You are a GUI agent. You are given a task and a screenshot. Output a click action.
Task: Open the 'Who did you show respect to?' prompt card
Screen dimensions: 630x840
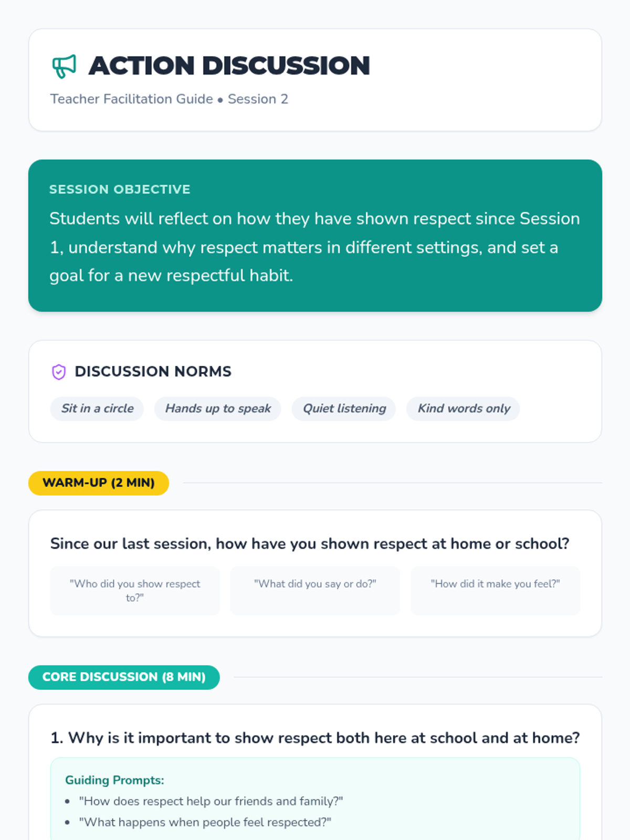(x=135, y=591)
